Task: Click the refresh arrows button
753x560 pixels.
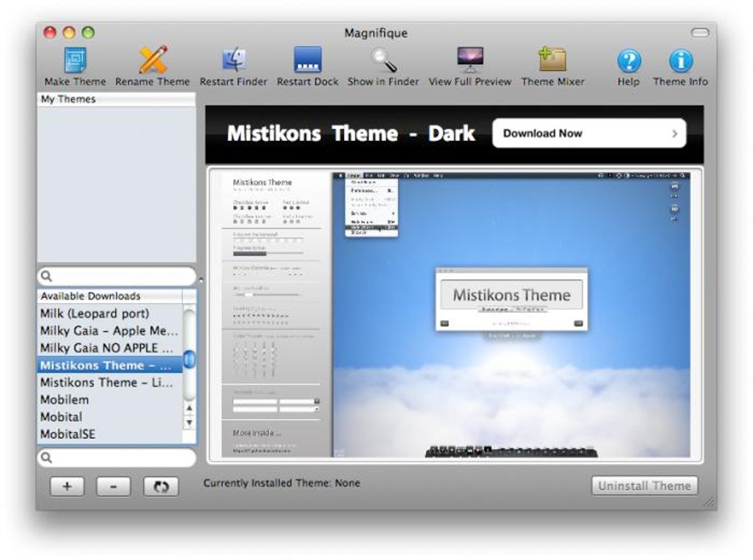Action: click(161, 486)
